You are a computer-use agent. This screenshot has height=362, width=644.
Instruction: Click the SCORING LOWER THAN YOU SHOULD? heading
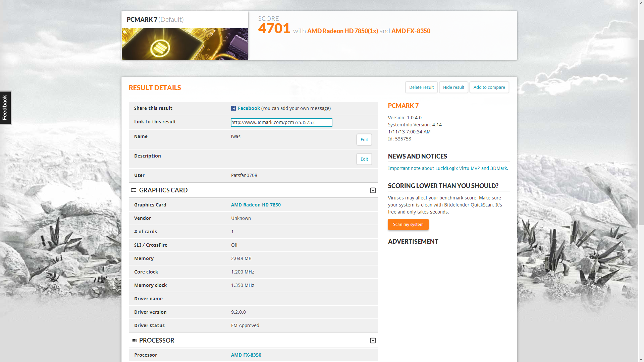point(443,186)
